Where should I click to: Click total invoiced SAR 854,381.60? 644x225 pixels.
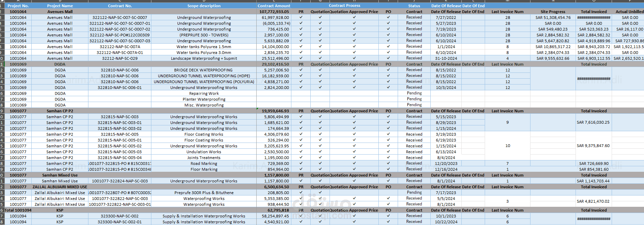(x=594, y=169)
